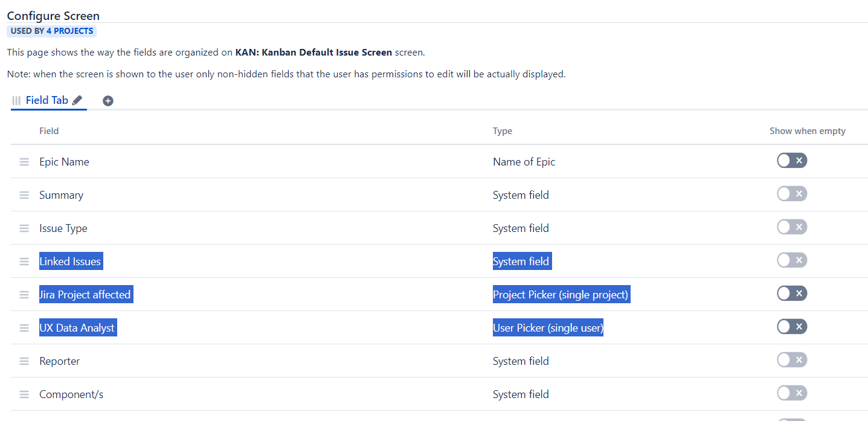The height and width of the screenshot is (421, 868).
Task: Toggle Show when empty for Summary
Action: click(792, 194)
